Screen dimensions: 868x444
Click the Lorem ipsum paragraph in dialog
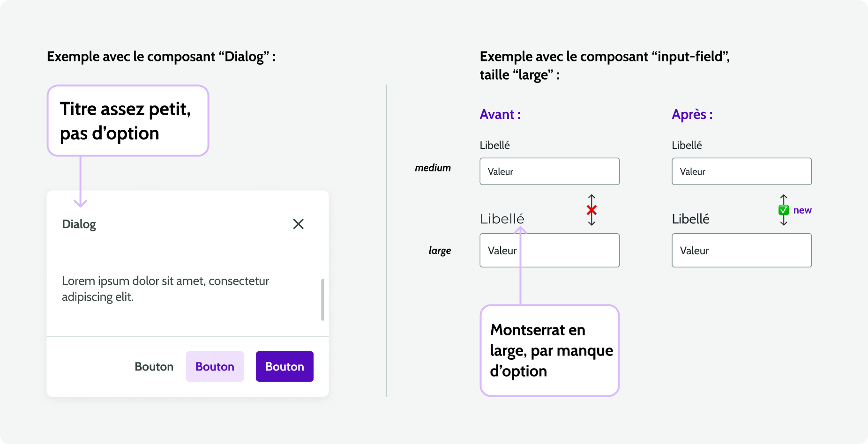(165, 289)
